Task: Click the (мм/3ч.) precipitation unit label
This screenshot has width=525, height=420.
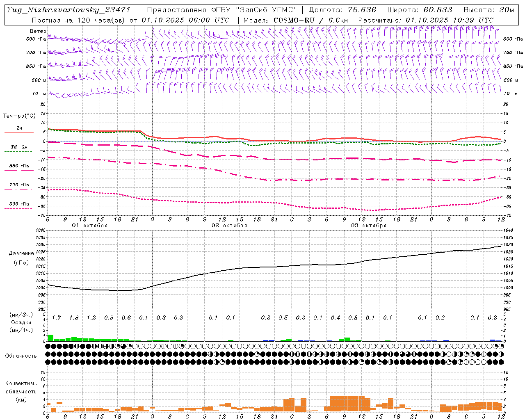Action: click(x=21, y=315)
